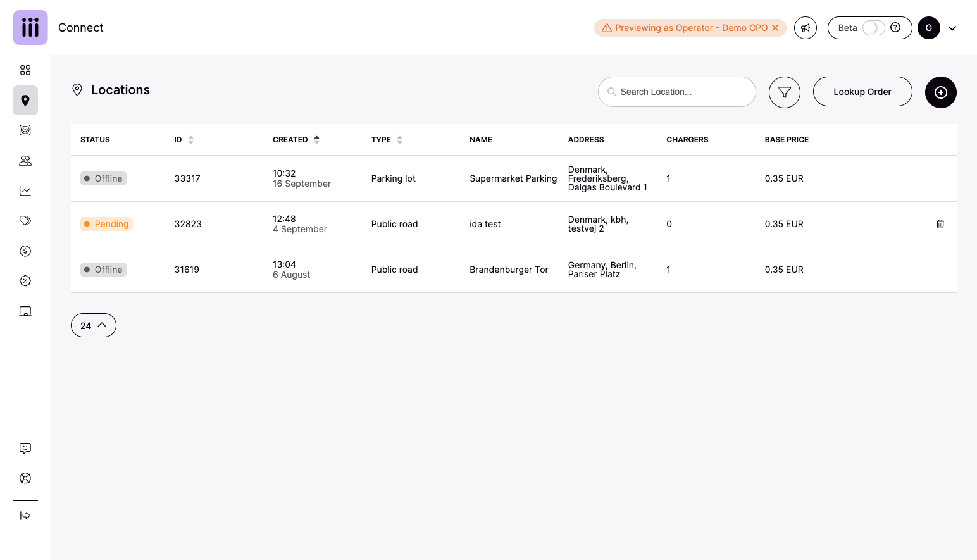Open the users section in sidebar
Viewport: 977px width, 560px height.
click(25, 161)
